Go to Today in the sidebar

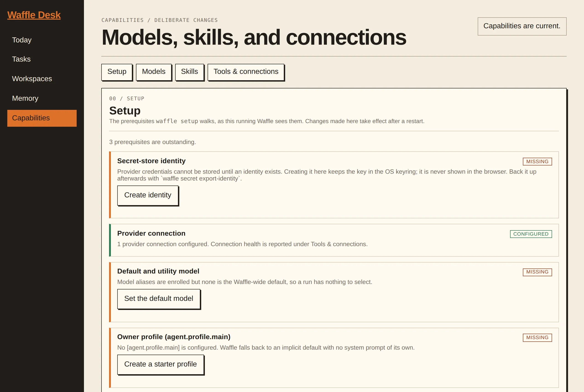pyautogui.click(x=42, y=40)
